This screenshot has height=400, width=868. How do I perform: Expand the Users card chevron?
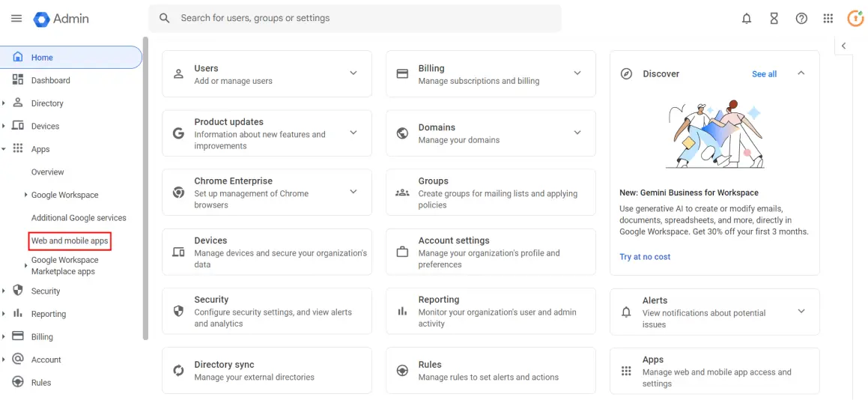click(353, 73)
